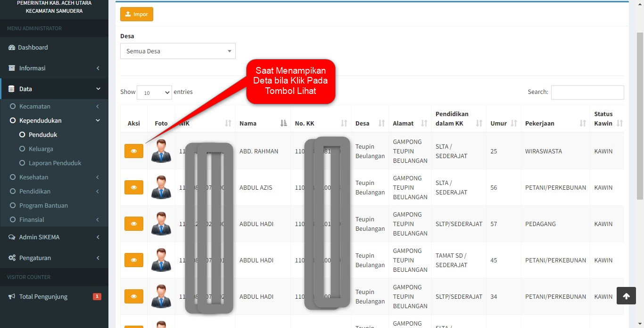Screen dimensions: 644x328
Task: Click Informasi chevron arrow
Action: pos(98,68)
